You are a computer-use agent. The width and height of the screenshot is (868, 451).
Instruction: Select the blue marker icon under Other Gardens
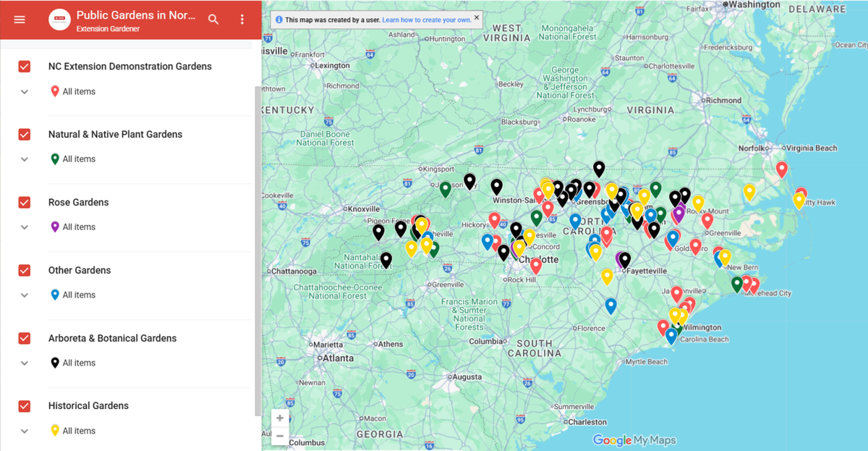54,295
